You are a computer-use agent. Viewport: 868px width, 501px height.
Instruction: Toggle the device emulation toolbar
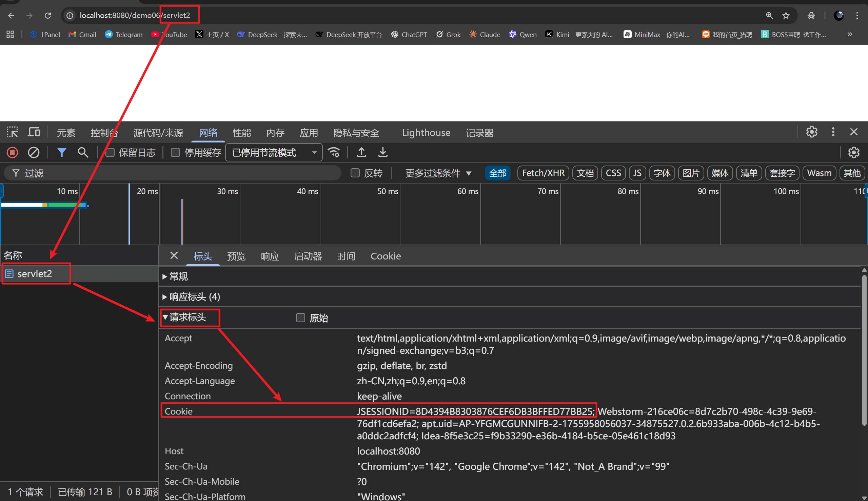33,132
